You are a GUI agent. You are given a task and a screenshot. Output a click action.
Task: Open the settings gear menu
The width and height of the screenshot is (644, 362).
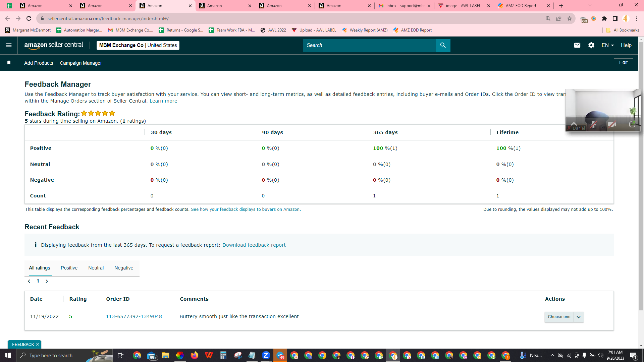[591, 45]
